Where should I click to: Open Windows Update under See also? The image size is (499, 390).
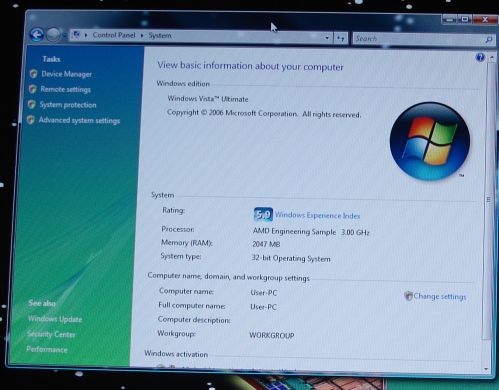click(x=55, y=319)
